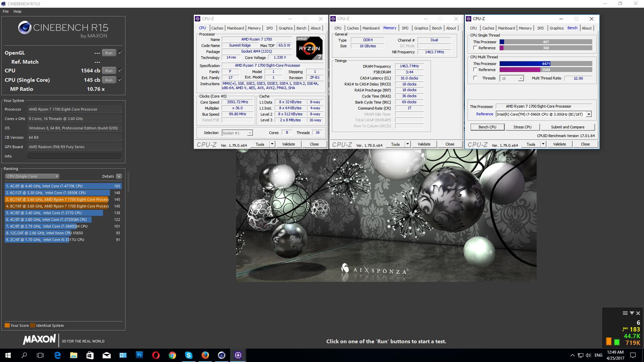Click Bench CPU button in CPU-Z
The height and width of the screenshot is (362, 644).
(x=487, y=127)
